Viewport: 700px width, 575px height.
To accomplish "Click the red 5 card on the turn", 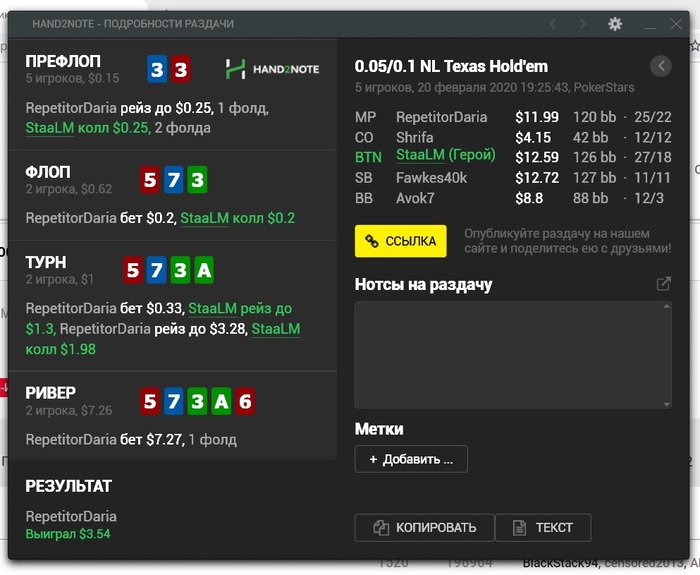I will [x=133, y=270].
